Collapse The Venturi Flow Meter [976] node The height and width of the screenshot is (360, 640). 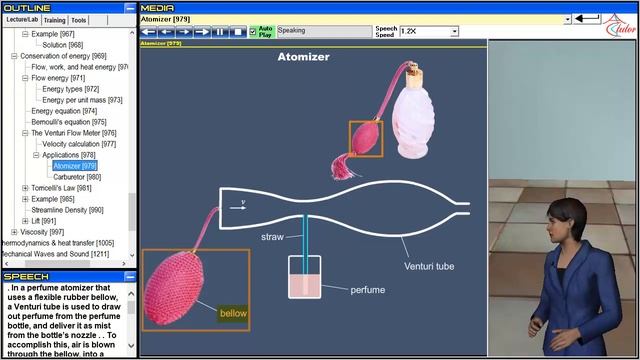click(x=25, y=133)
